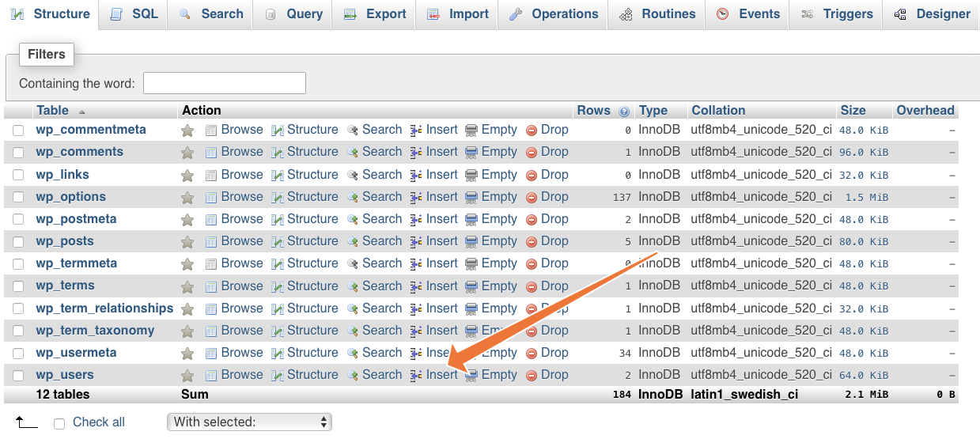Open the wp_usermeta table link

click(x=76, y=353)
